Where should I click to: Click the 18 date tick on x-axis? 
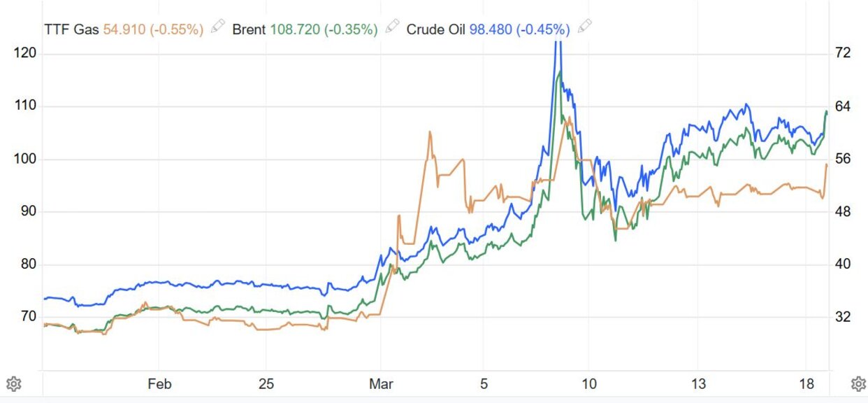pos(807,385)
